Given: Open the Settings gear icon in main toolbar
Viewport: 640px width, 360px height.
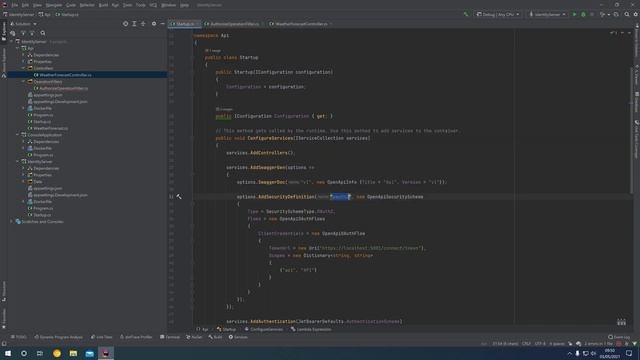Looking at the screenshot, I should tap(636, 14).
